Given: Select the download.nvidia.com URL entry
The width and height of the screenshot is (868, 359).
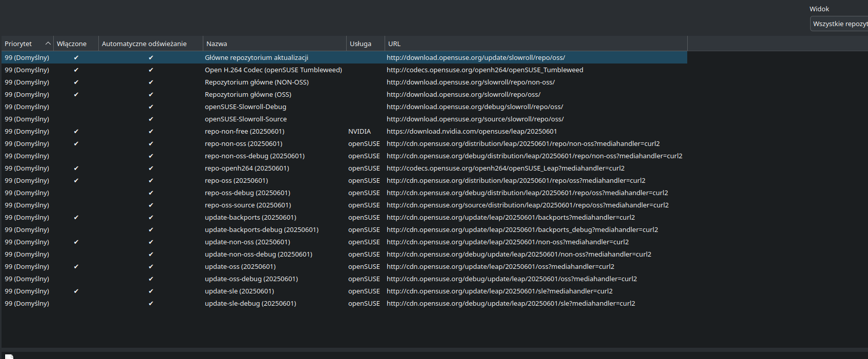Looking at the screenshot, I should tap(472, 131).
